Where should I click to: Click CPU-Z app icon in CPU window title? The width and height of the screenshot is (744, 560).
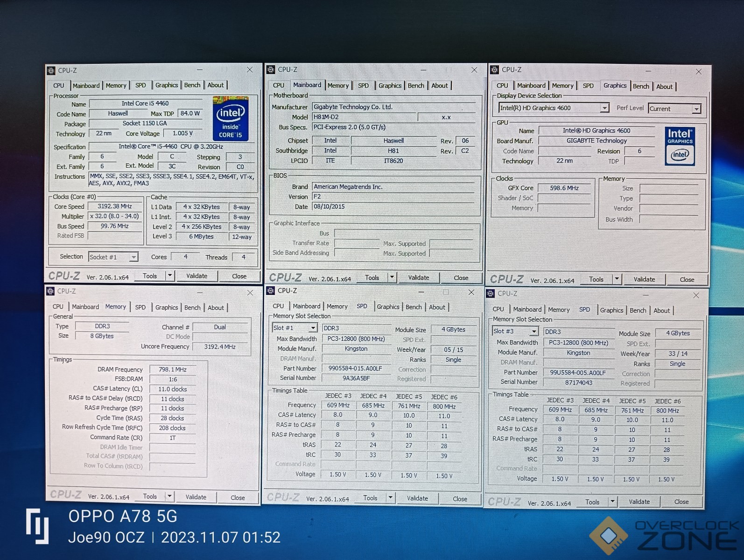coord(51,70)
